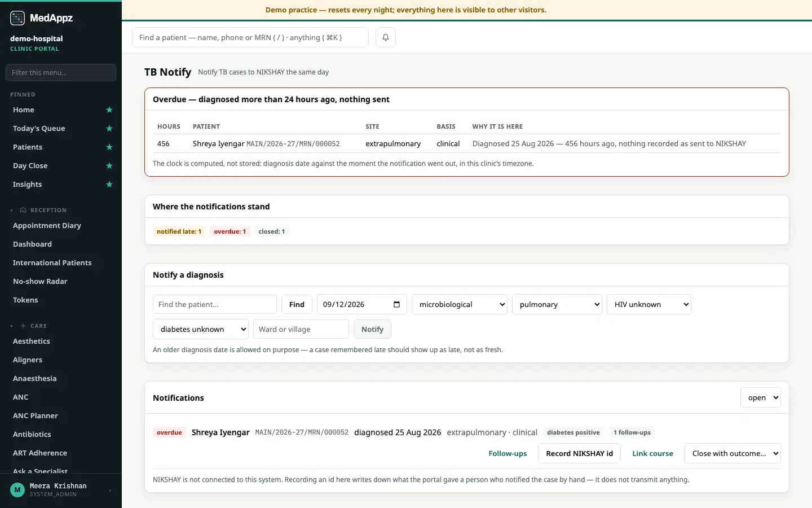Click the notified late: 1 badge
The height and width of the screenshot is (508, 812).
tap(179, 231)
